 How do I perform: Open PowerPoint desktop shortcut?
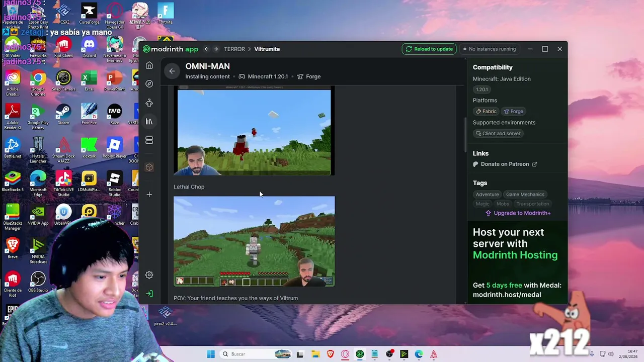[x=115, y=81]
